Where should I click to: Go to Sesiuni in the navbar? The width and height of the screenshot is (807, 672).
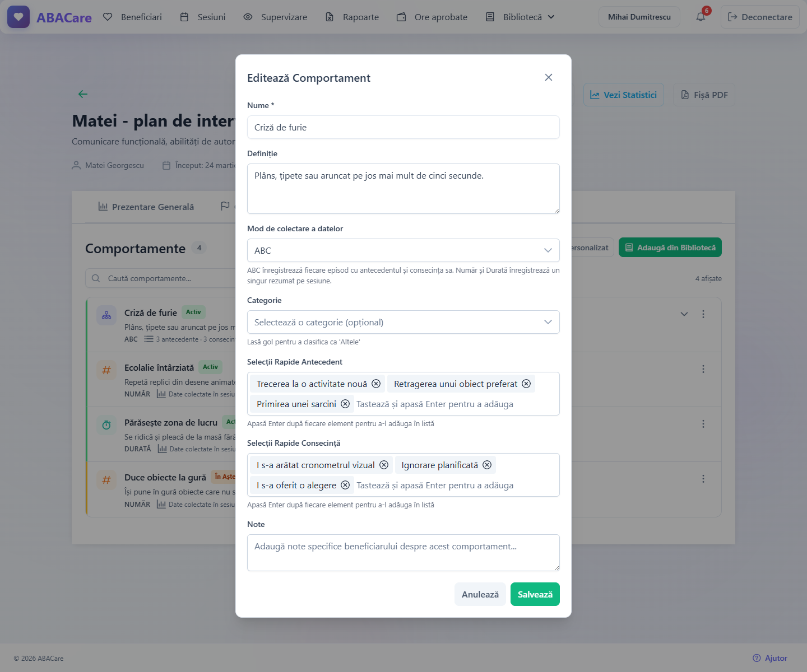[x=203, y=17]
